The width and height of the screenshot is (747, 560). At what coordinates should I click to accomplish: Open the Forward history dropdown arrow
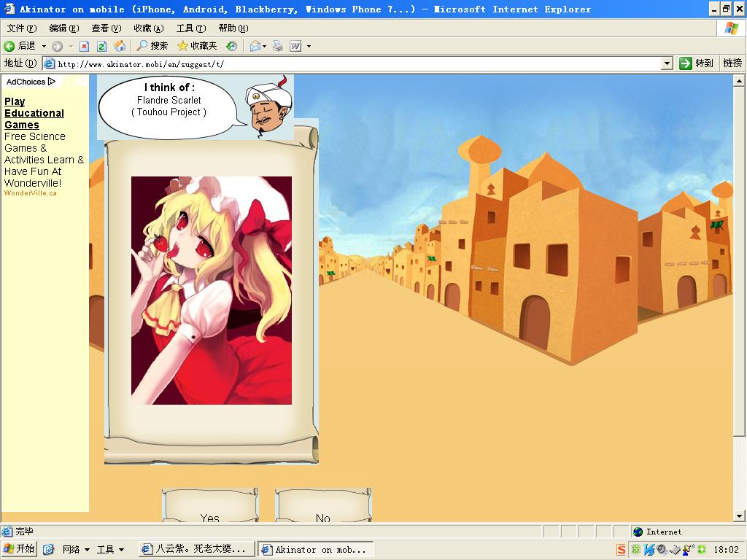coord(71,46)
